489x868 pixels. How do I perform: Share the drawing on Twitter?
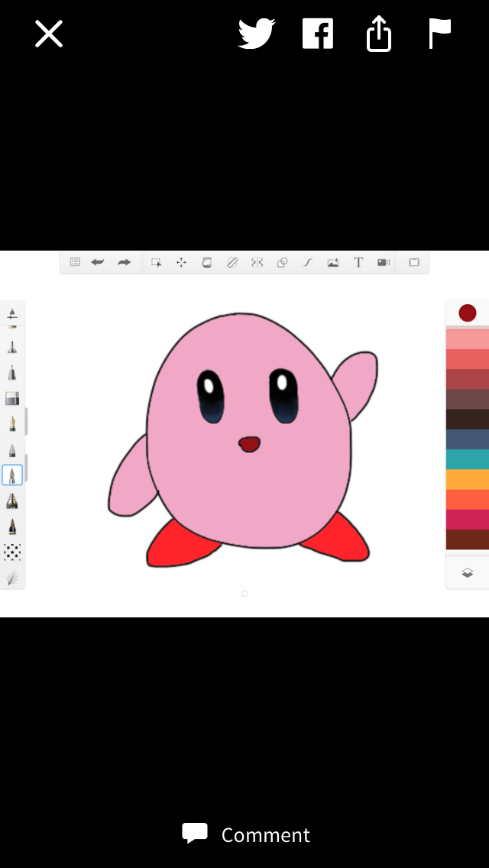[x=257, y=34]
